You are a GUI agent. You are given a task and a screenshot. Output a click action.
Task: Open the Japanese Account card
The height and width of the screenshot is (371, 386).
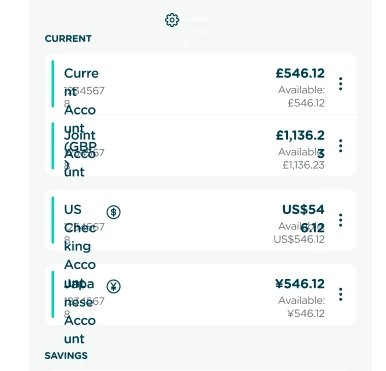tap(200, 294)
